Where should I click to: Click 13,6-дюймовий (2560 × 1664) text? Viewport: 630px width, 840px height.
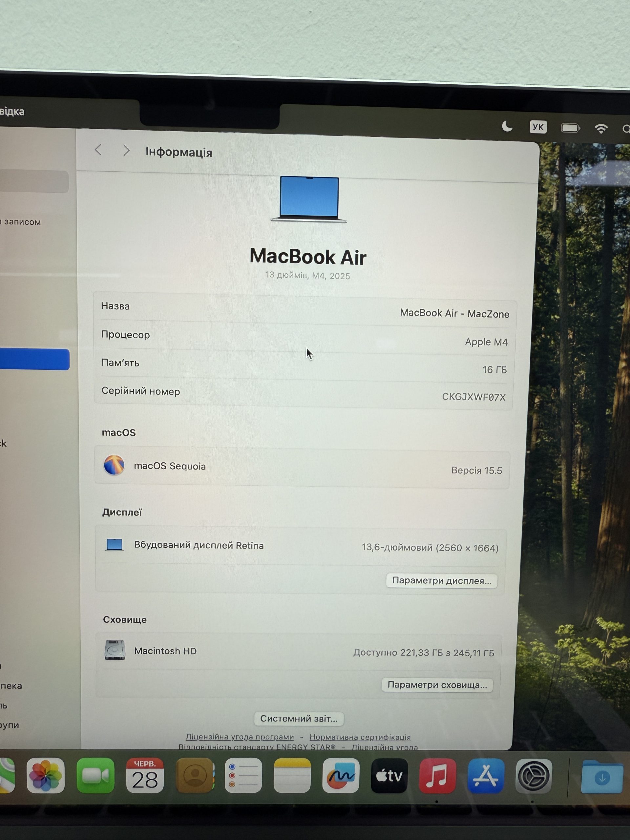coord(430,548)
